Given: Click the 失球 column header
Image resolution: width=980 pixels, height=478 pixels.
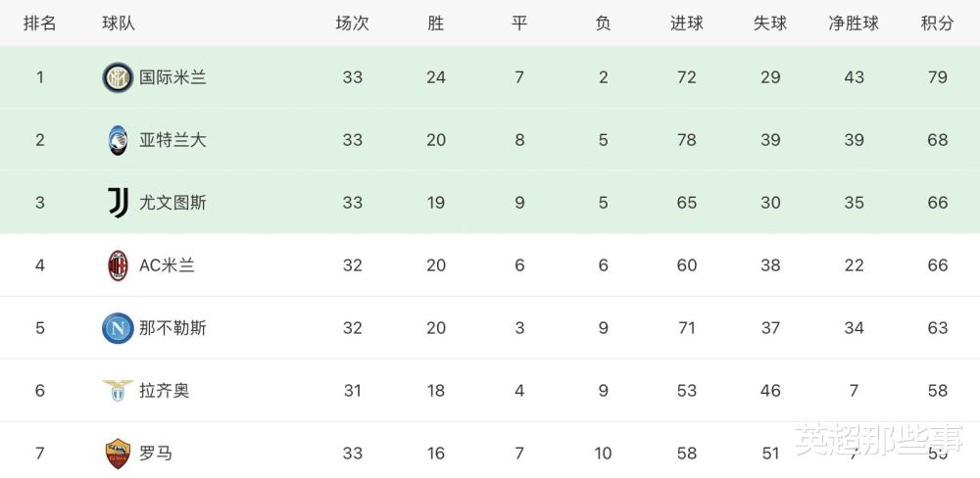Looking at the screenshot, I should 770,24.
